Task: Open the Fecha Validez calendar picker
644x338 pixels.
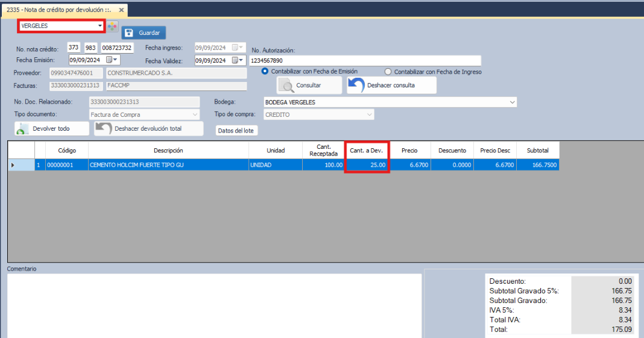Action: [237, 60]
